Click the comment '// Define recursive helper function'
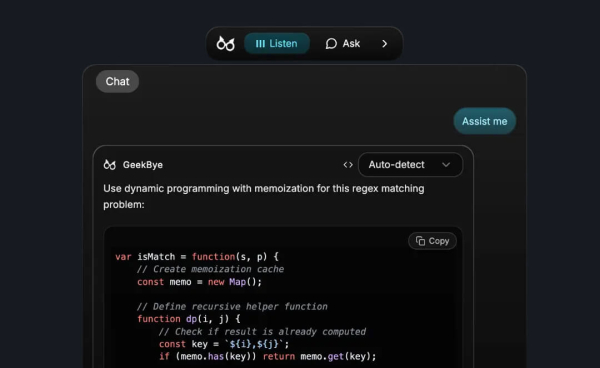This screenshot has height=368, width=600. 232,307
